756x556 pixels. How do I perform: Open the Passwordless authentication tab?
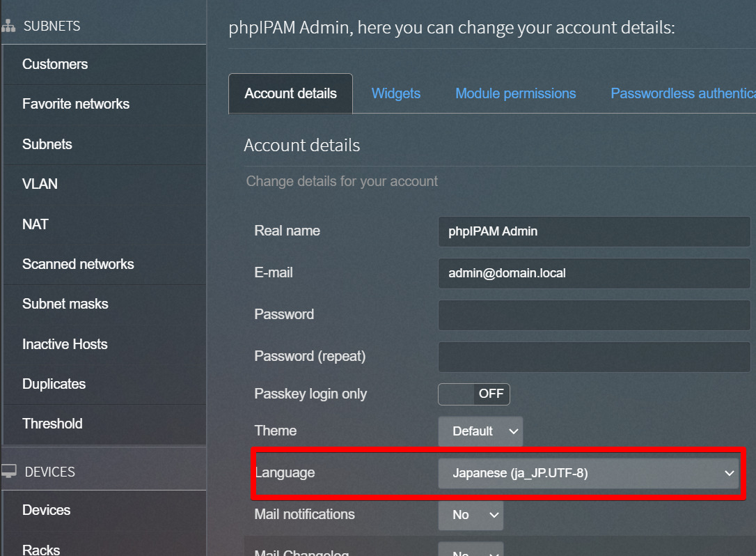pyautogui.click(x=683, y=93)
